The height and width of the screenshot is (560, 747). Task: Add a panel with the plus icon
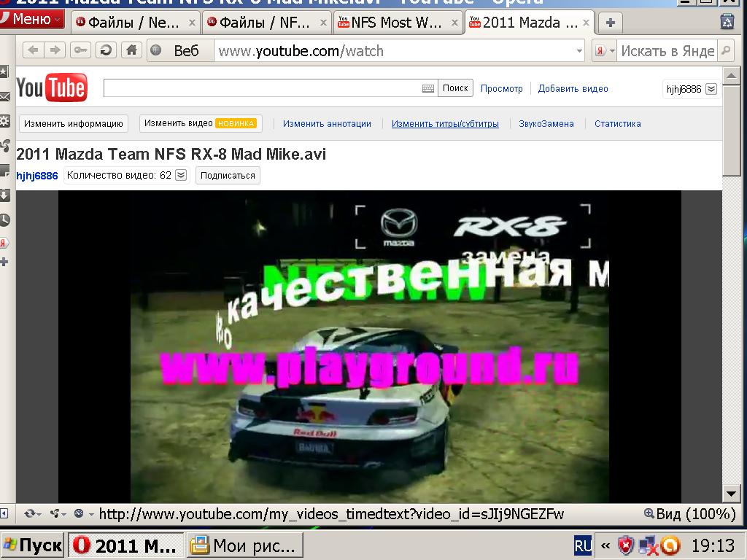(4, 262)
